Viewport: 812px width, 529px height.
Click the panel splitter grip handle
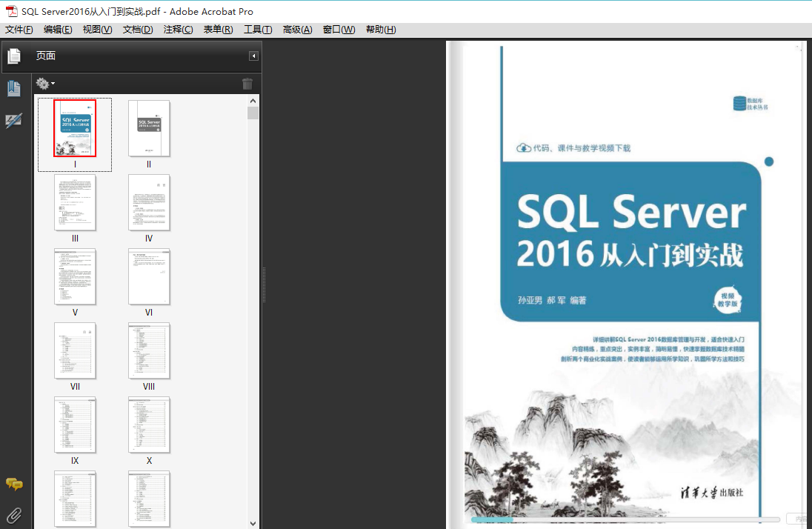tap(264, 285)
